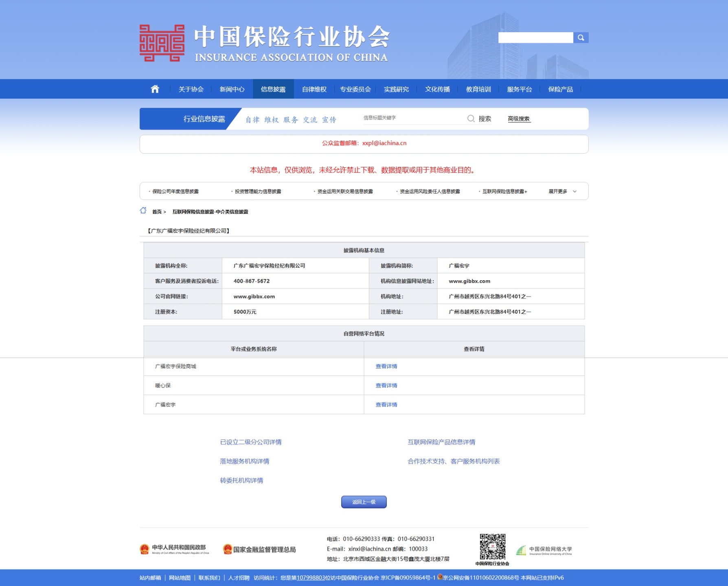
Task: Click the 站内邮箱 footer link
Action: (150, 577)
